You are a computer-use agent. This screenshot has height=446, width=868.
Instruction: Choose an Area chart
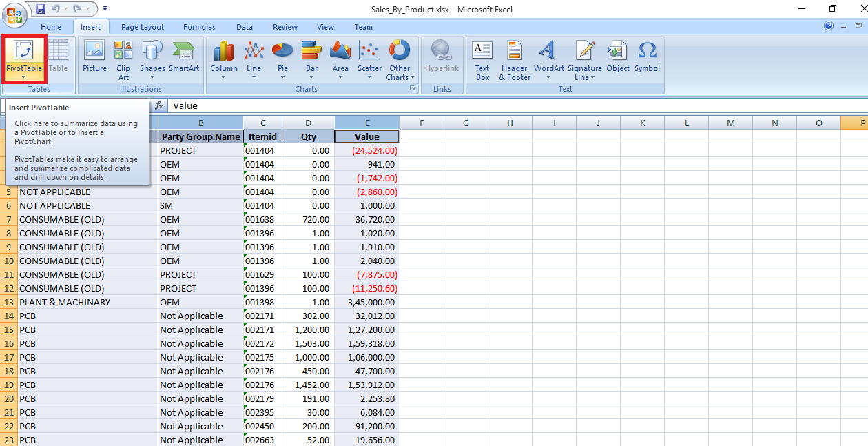coord(340,59)
